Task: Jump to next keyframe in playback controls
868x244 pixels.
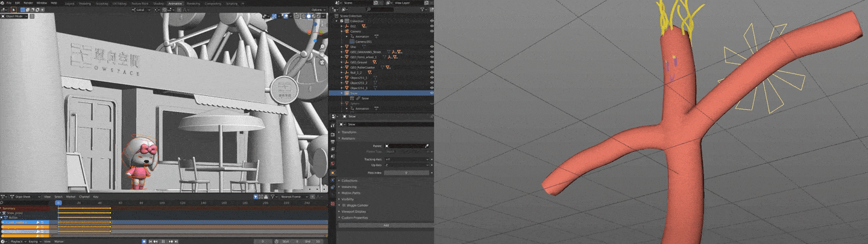Action: [x=171, y=241]
